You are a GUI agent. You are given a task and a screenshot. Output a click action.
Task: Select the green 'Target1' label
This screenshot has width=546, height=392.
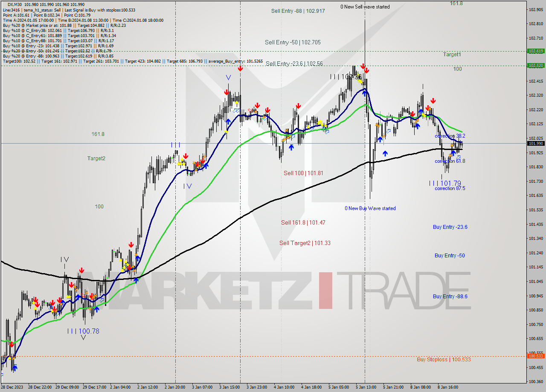point(452,55)
